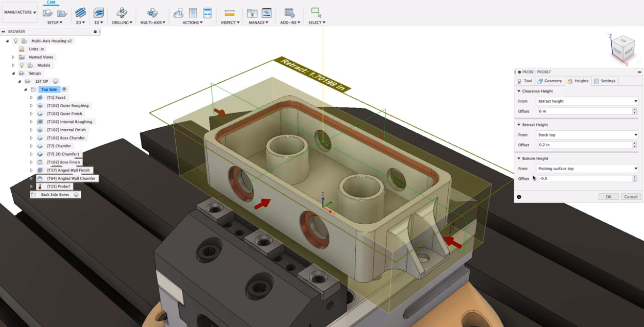Screen dimensions: 644x327
Task: Click the [T102] Outer Roughing operation icon
Action: coord(40,106)
